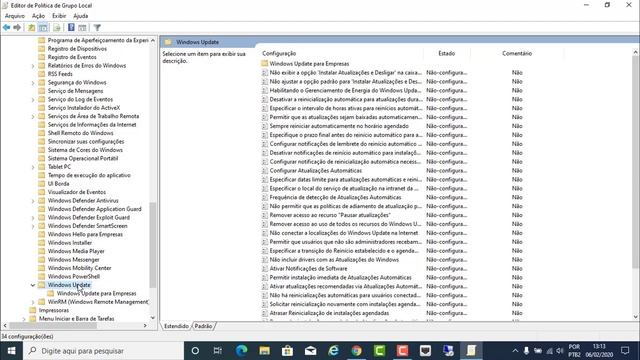Open the Arquivo menu
The image size is (640, 360).
point(15,16)
